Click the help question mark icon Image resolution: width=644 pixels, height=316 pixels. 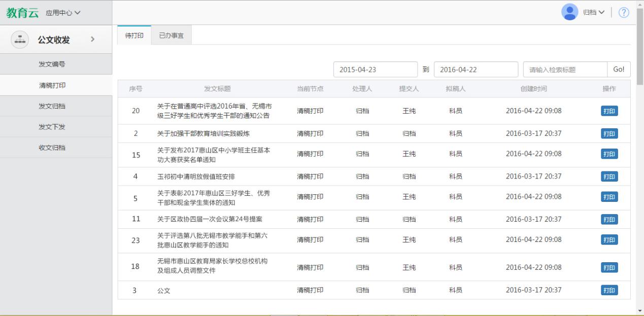point(624,13)
